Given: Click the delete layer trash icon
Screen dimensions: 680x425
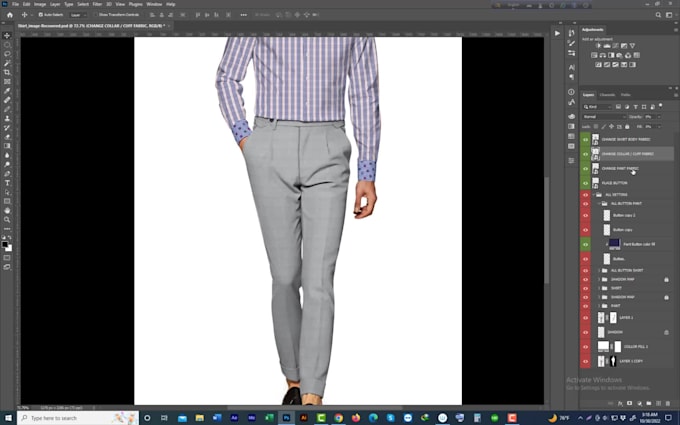Looking at the screenshot, I should point(668,403).
